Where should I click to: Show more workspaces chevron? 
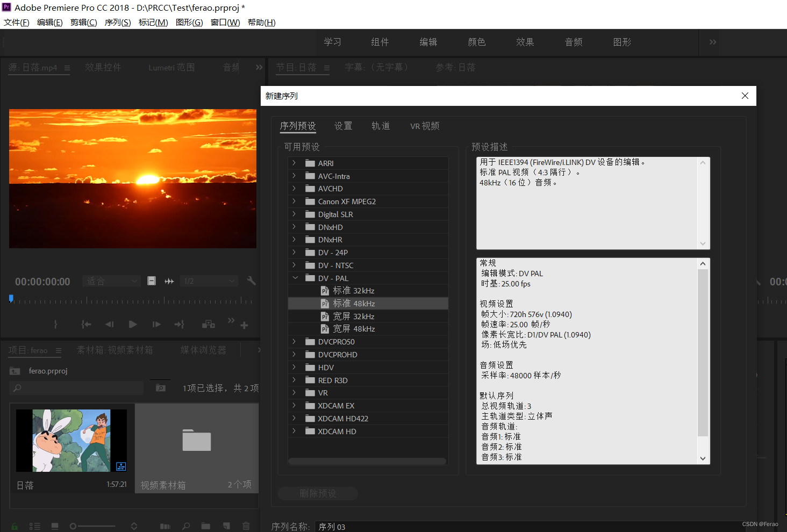pyautogui.click(x=713, y=42)
